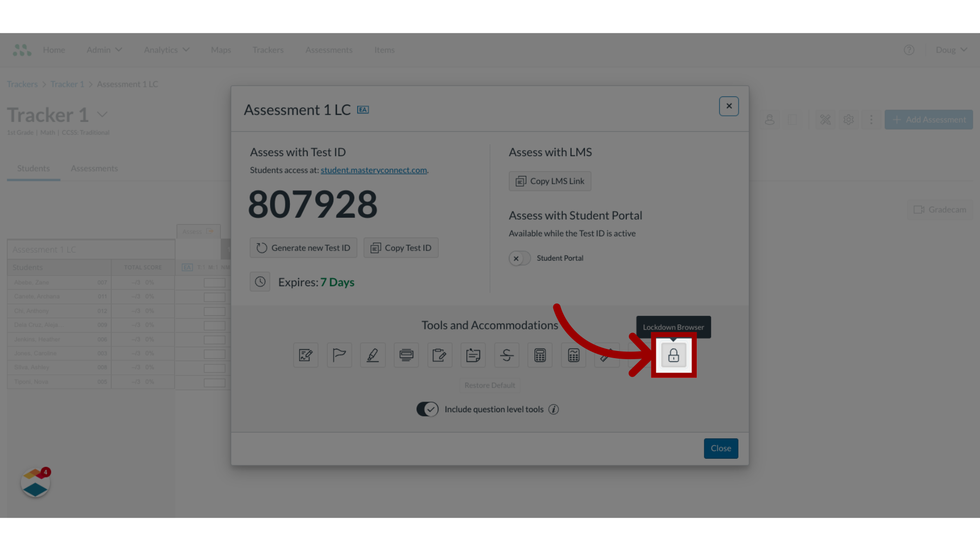Click the Lockdown Browser icon

673,355
